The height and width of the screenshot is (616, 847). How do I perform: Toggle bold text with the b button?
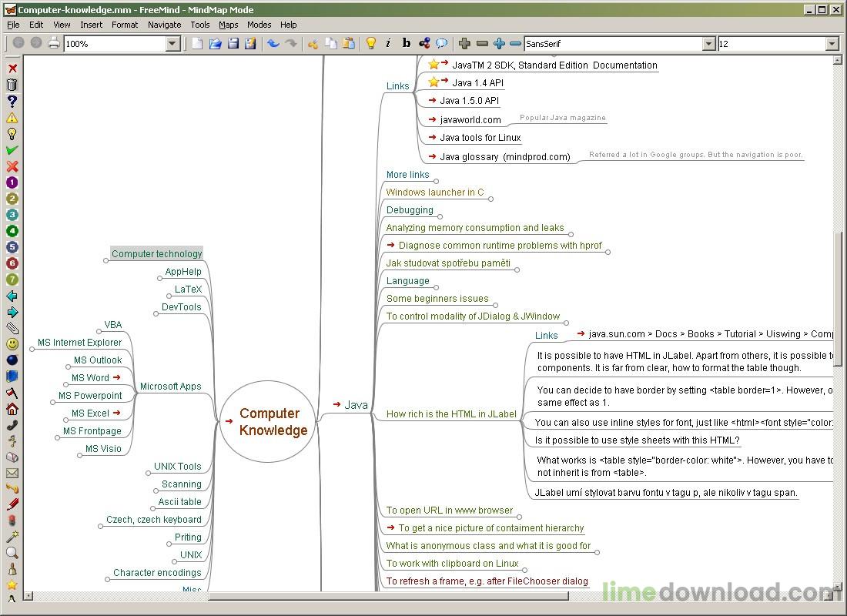(x=407, y=43)
